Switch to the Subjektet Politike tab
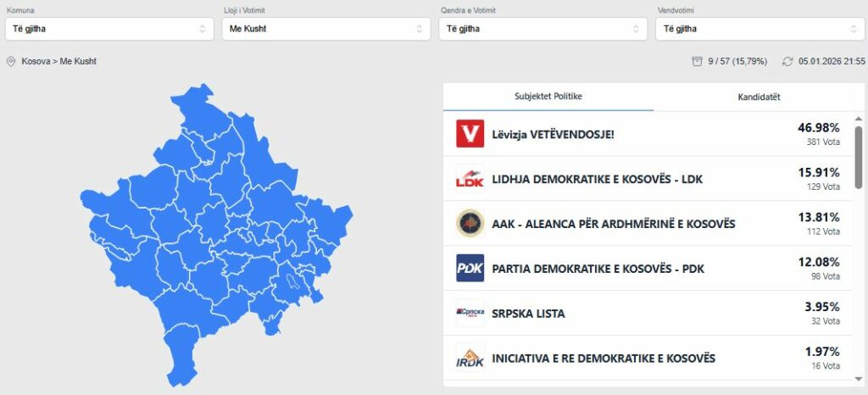 [x=548, y=97]
